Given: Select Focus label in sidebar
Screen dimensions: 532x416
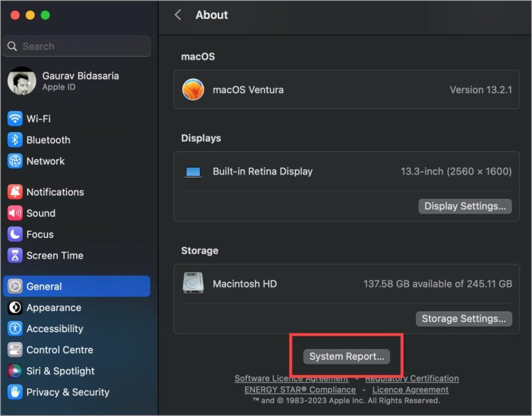Looking at the screenshot, I should [40, 234].
